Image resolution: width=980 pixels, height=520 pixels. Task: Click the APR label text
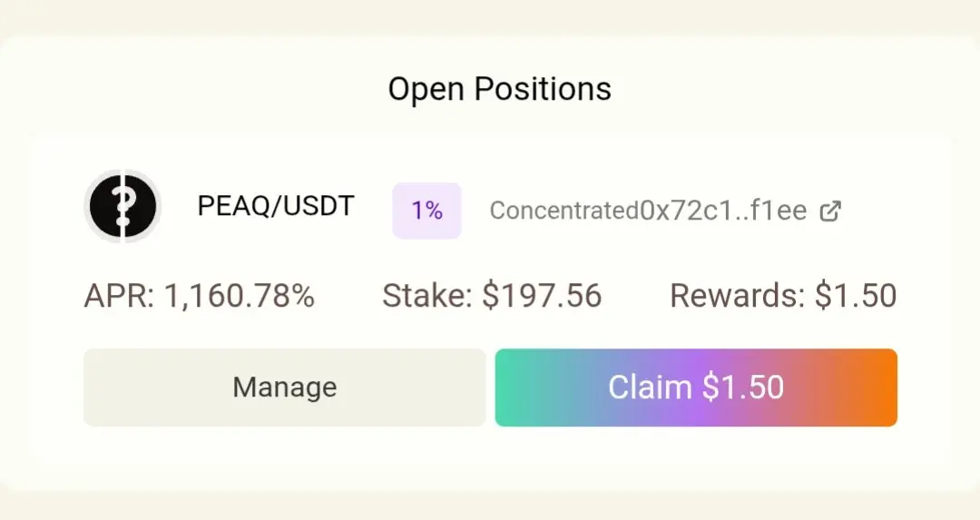[x=119, y=295]
